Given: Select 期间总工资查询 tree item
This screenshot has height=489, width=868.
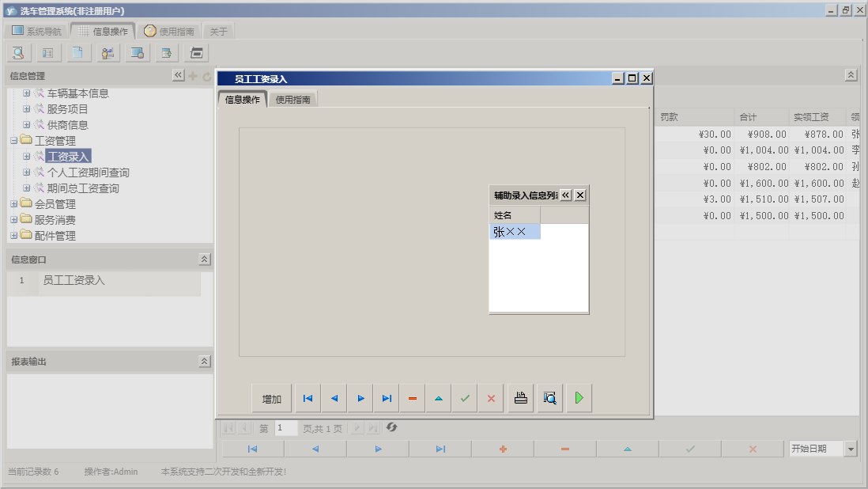Looking at the screenshot, I should coord(82,188).
